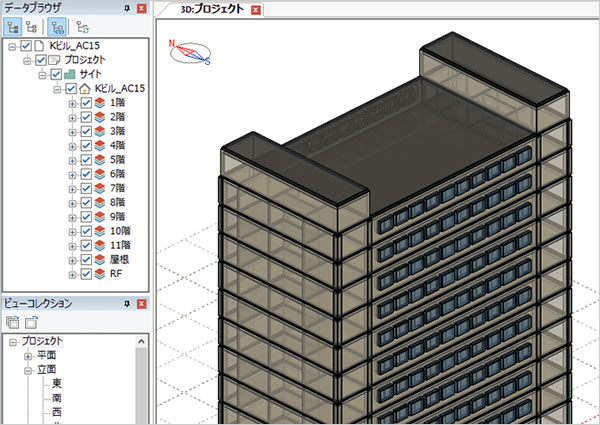
Task: Select the 3階 story label
Action: click(x=117, y=131)
